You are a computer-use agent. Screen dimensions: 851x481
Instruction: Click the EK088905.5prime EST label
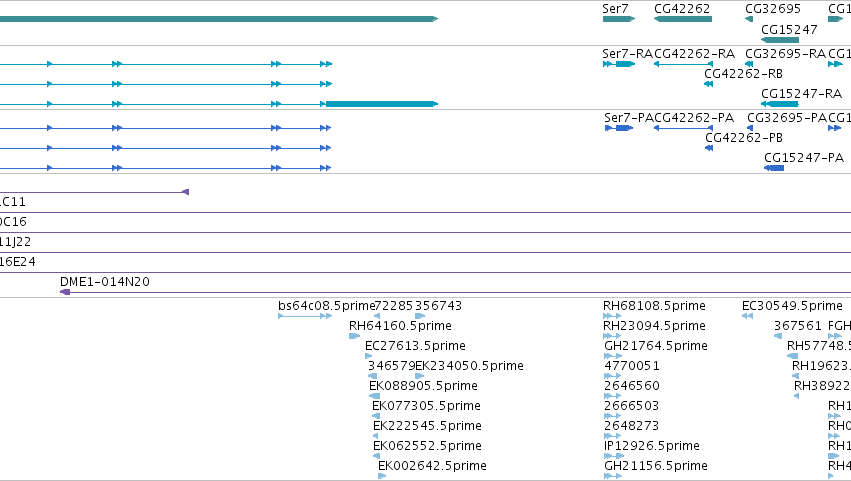click(x=423, y=387)
